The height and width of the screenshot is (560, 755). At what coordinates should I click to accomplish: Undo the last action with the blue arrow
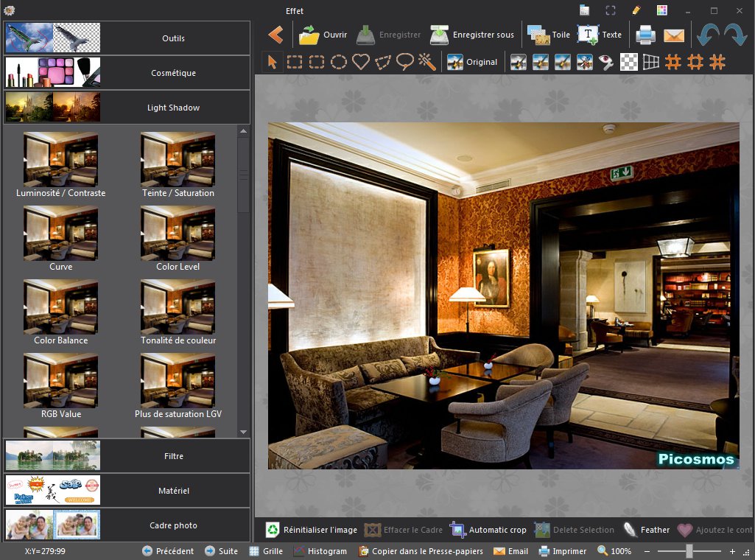coord(708,35)
